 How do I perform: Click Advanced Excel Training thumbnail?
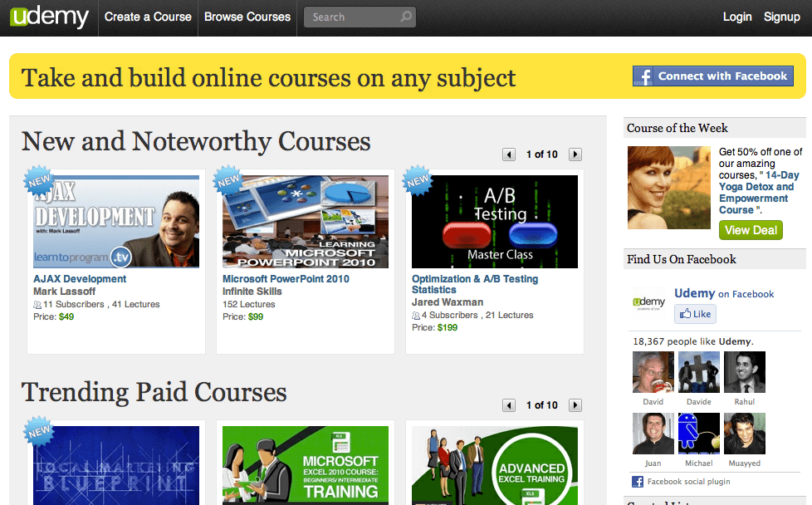495,465
